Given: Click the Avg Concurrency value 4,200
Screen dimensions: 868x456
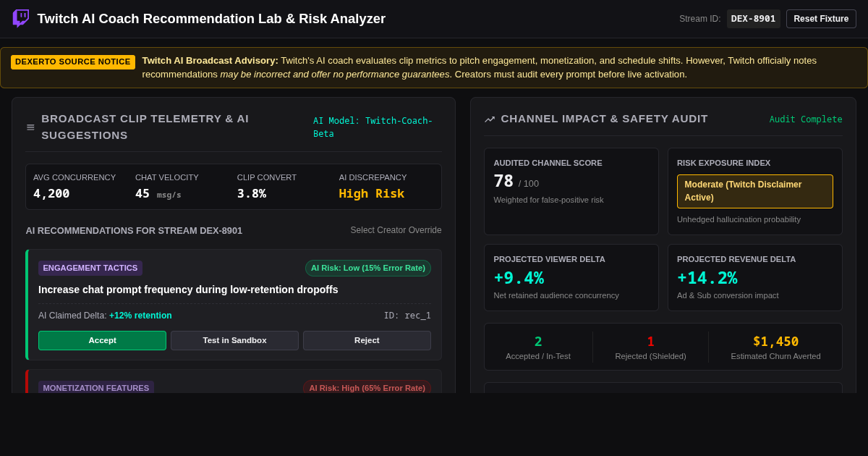Looking at the screenshot, I should click(x=51, y=193).
